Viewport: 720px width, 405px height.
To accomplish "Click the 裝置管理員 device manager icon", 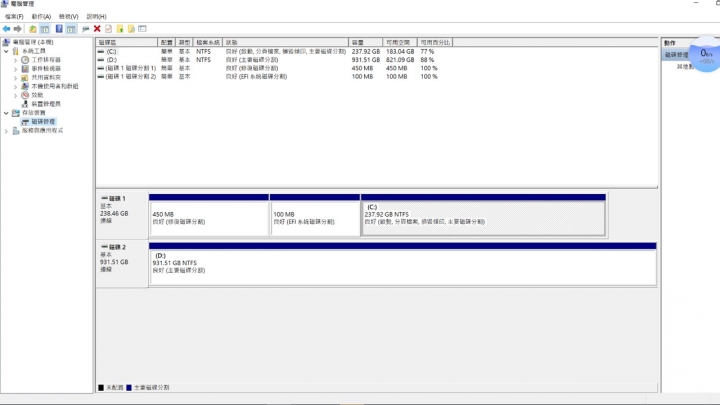I will tap(25, 104).
